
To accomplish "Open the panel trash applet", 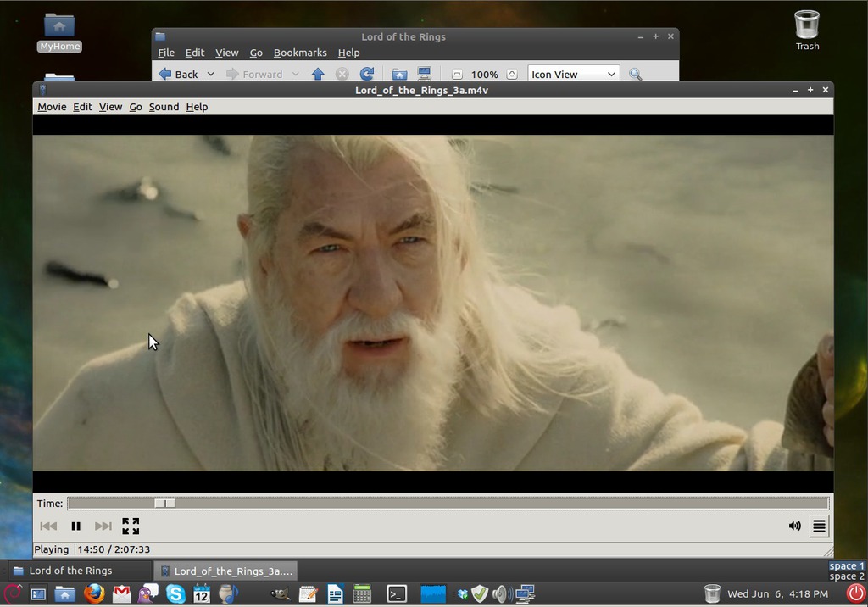I will click(712, 593).
